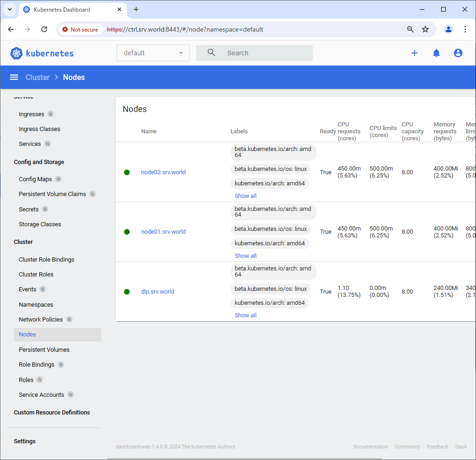Image resolution: width=476 pixels, height=460 pixels.
Task: Click the Labels column header
Action: (x=239, y=131)
